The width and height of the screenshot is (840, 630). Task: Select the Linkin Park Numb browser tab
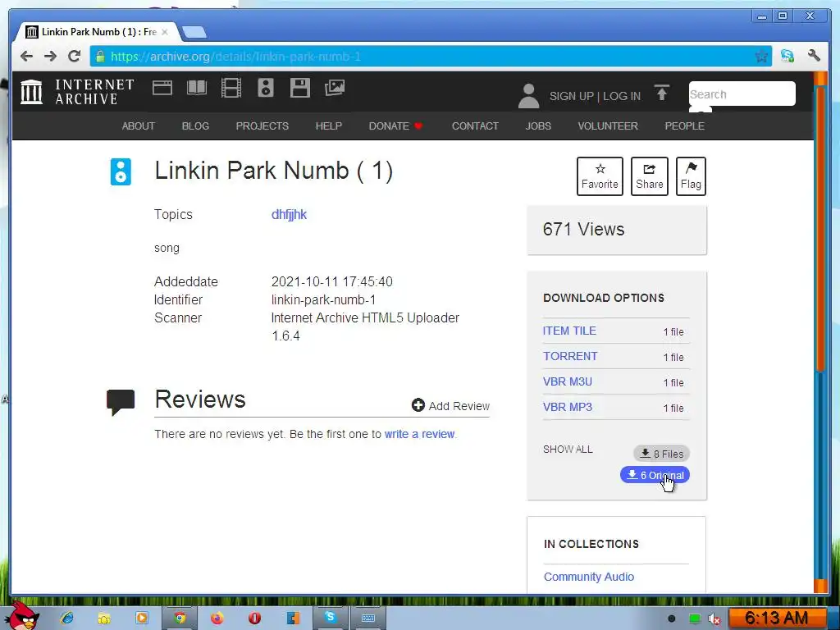pos(97,32)
